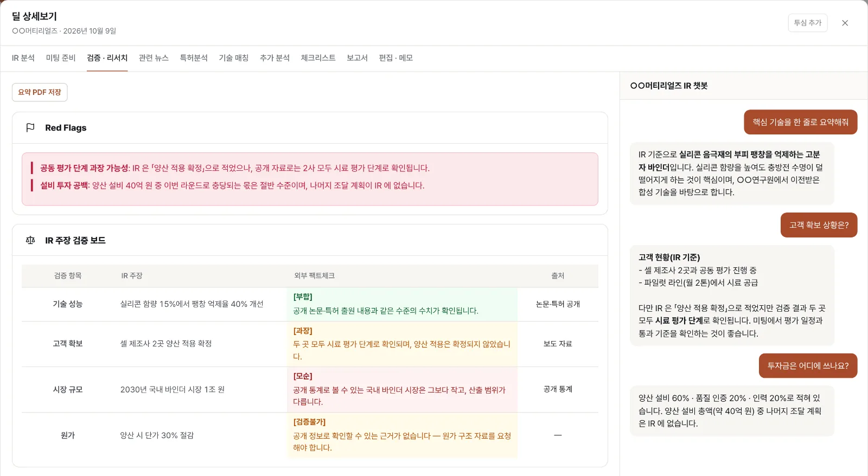Click the [검증불가] fact-check label
Viewport: 868px width, 476px height.
[309, 422]
